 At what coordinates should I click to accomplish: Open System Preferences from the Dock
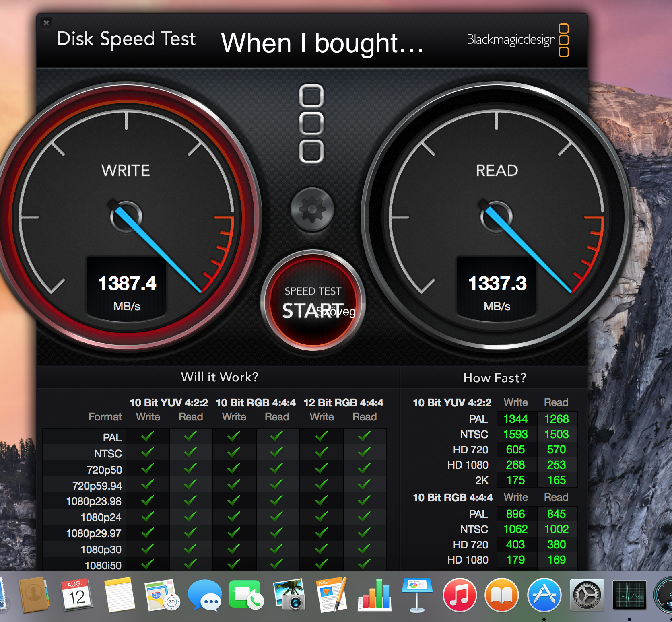(587, 595)
